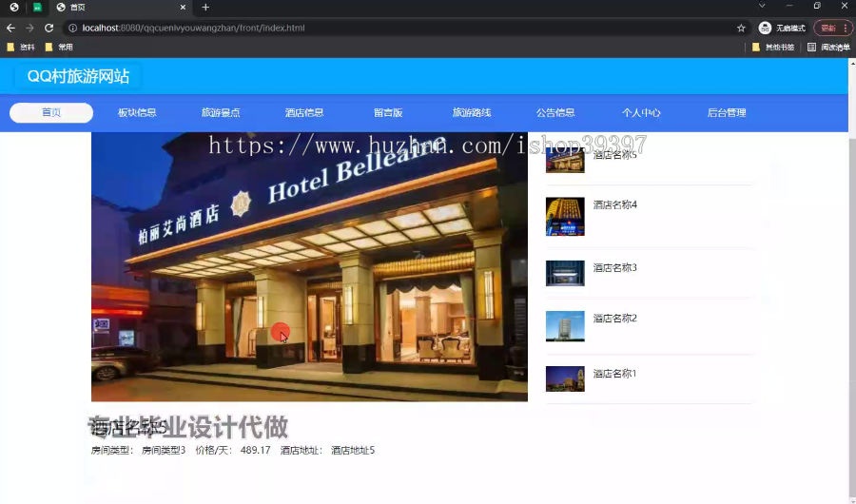
Task: Select the first pinned globe tab
Action: pyautogui.click(x=14, y=7)
